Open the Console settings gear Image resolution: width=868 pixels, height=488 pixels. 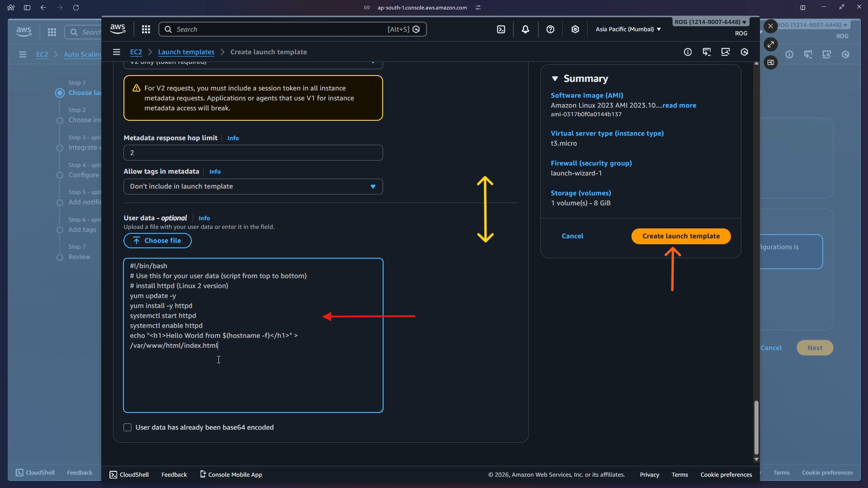(x=575, y=29)
